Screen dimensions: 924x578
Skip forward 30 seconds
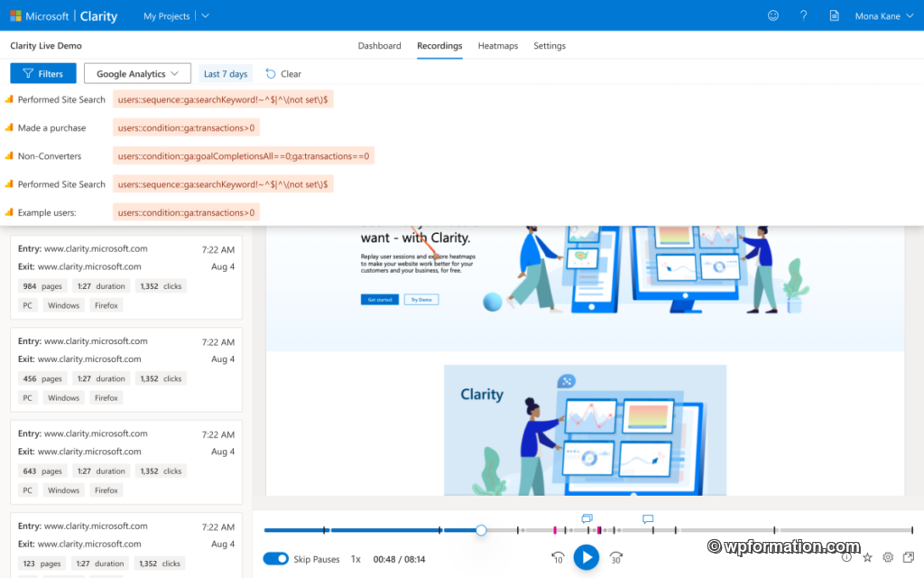pyautogui.click(x=615, y=557)
